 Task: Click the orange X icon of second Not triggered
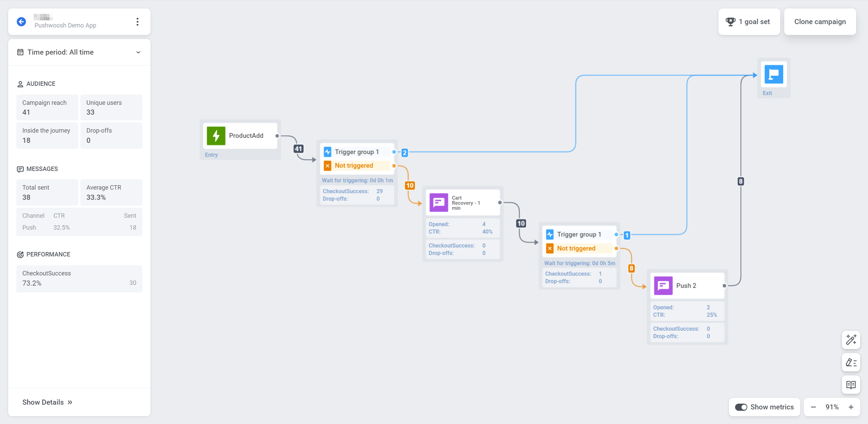pyautogui.click(x=550, y=248)
